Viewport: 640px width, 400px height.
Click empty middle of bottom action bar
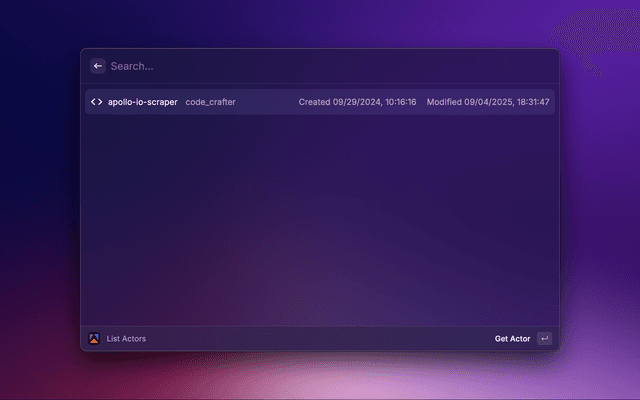pos(320,339)
